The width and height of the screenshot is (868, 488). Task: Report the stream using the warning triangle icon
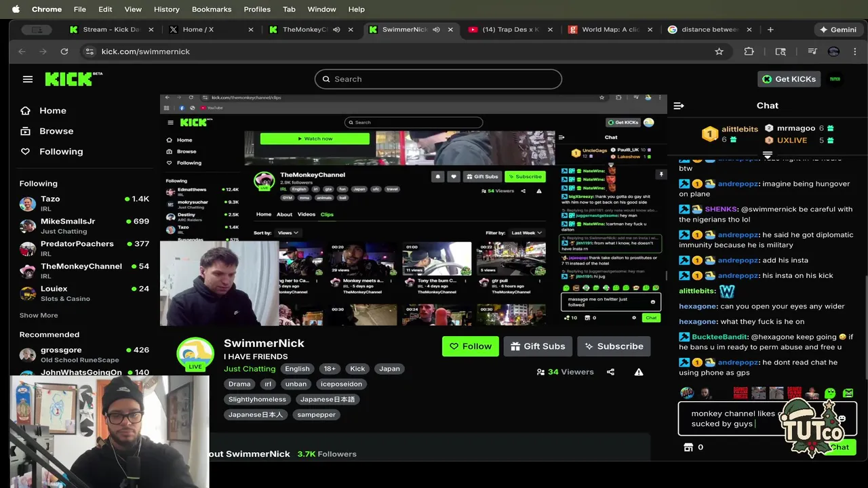point(639,372)
